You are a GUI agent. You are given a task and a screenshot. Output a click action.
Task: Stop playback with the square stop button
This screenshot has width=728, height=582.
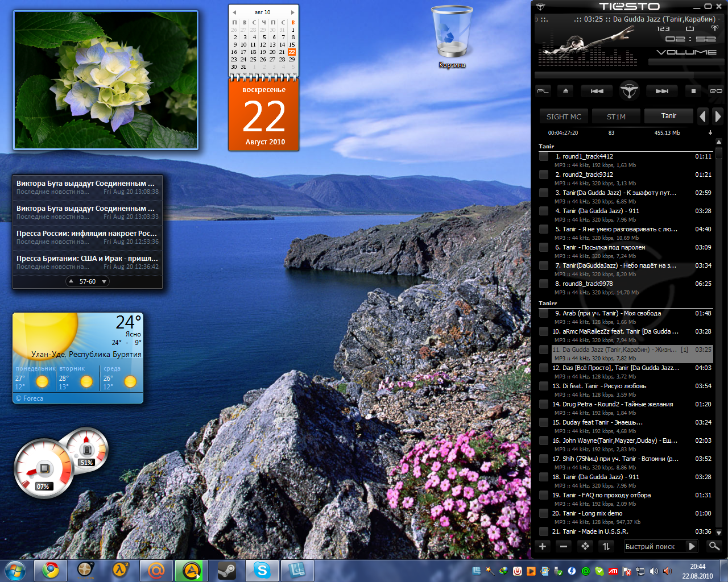(x=693, y=91)
